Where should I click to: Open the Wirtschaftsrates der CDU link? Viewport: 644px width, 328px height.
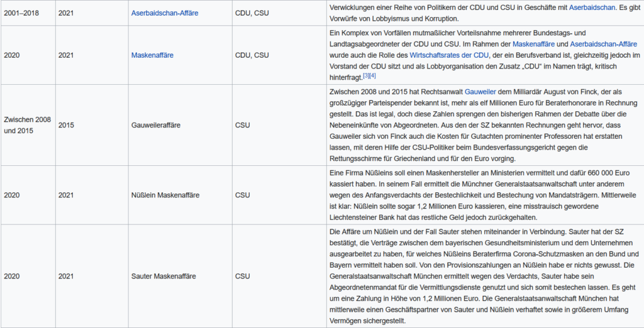449,55
